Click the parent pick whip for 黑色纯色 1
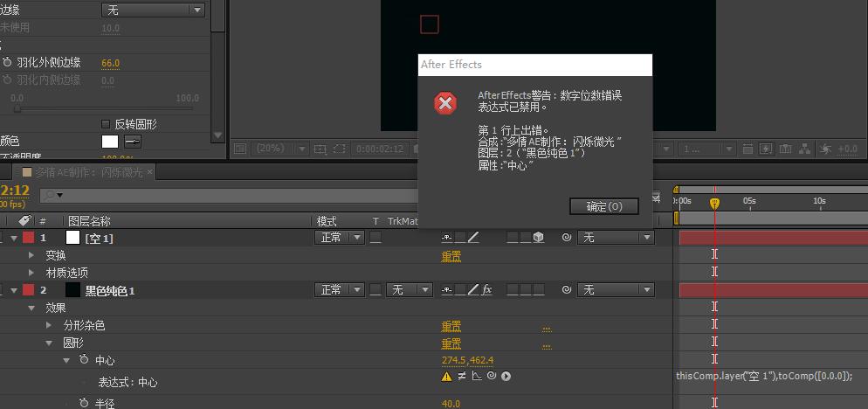This screenshot has height=409, width=868. [567, 289]
